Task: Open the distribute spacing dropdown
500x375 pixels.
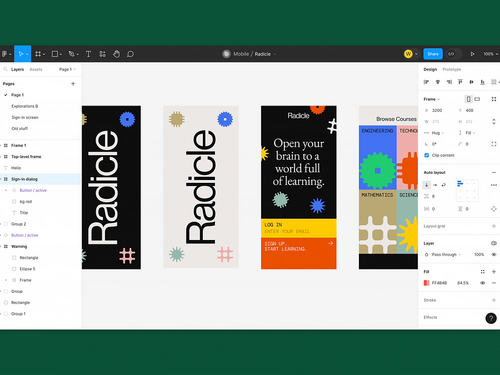Action: pos(495,82)
